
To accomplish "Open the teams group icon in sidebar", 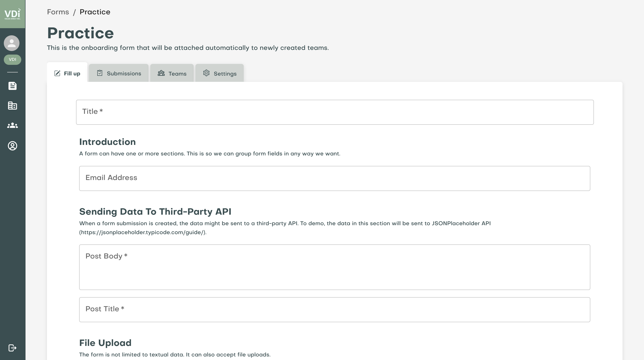I will click(13, 125).
